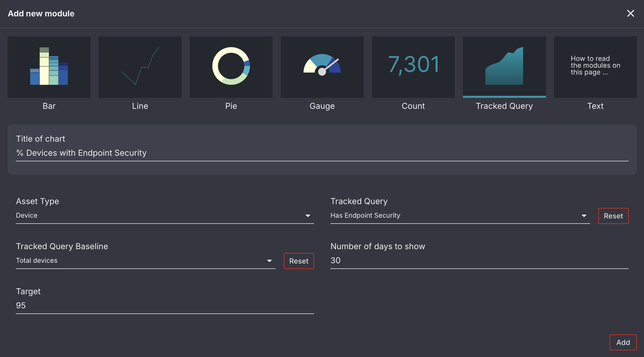Select the Count module type

[413, 67]
